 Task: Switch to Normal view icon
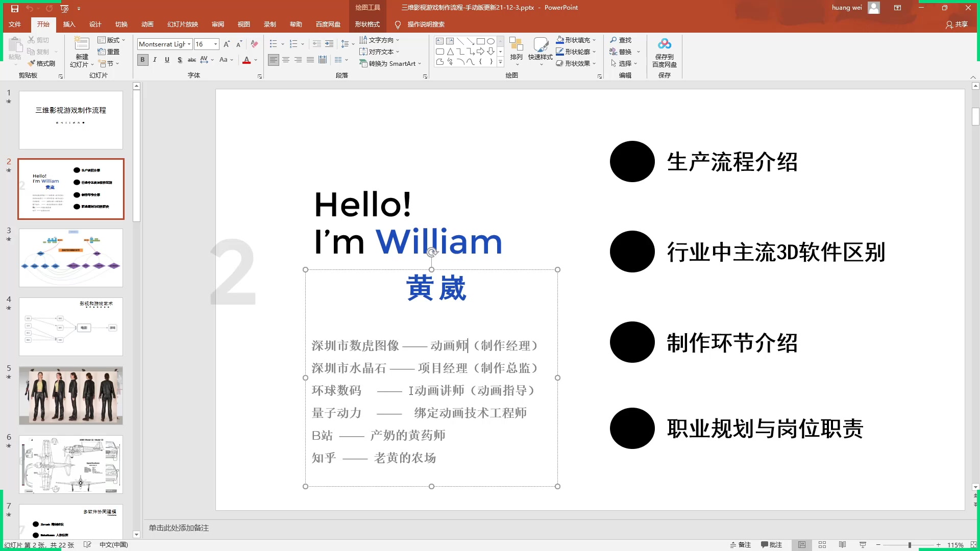point(802,544)
